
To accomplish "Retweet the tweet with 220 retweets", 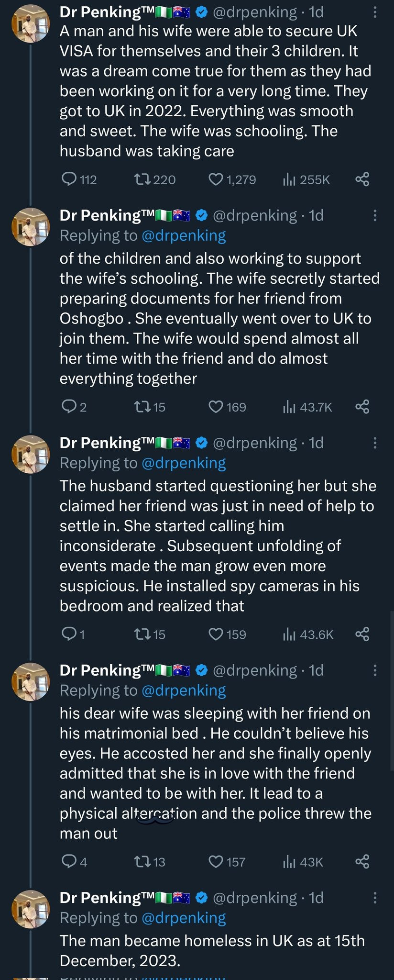I will 142,179.
